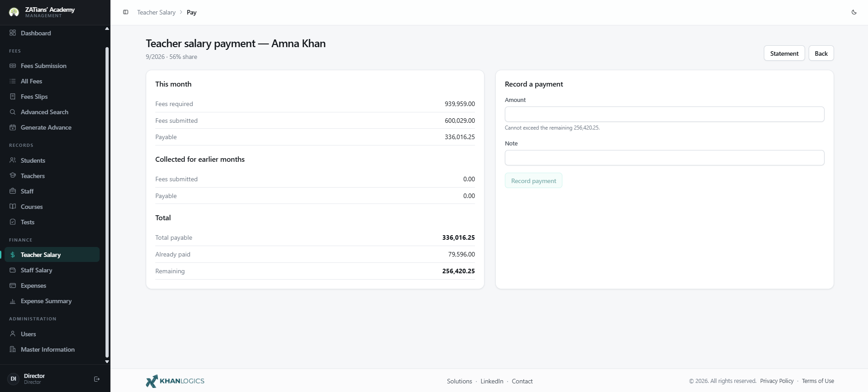Image resolution: width=868 pixels, height=392 pixels.
Task: Click the Record payment button
Action: coord(533,180)
